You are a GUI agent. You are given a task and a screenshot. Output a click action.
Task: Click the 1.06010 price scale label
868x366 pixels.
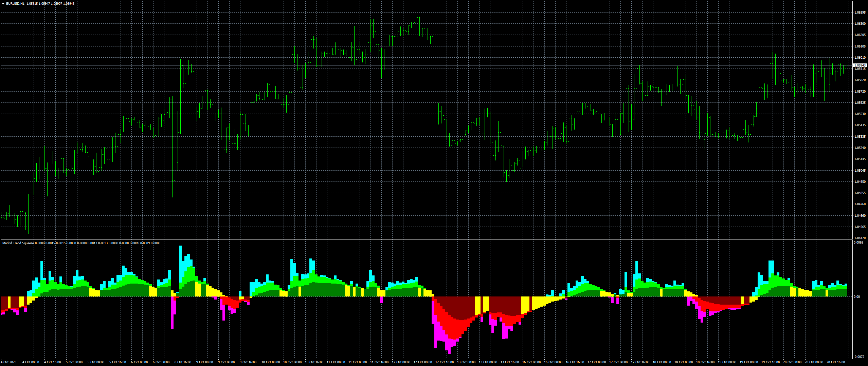(860, 58)
